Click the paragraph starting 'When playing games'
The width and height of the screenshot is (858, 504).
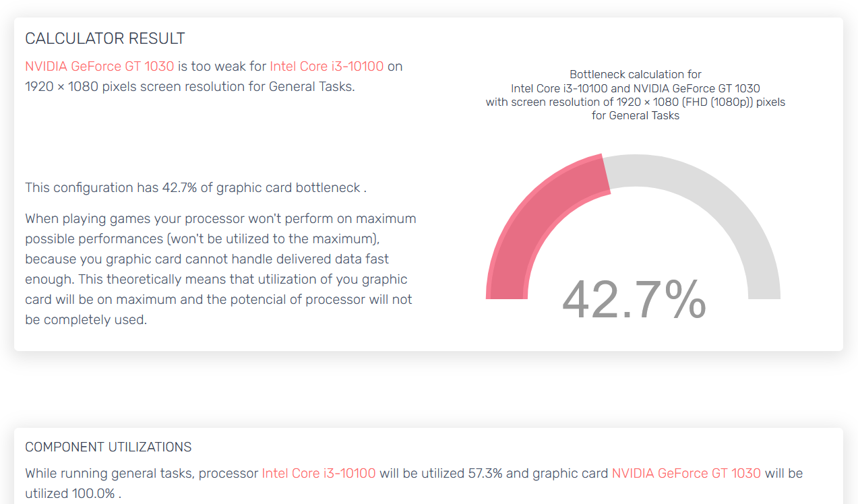[220, 269]
